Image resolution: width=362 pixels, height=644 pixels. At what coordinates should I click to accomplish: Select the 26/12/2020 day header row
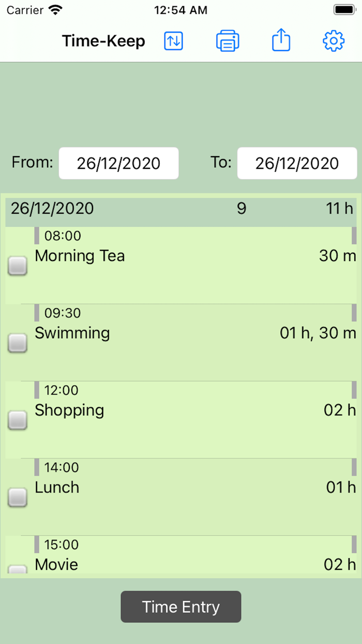click(181, 209)
